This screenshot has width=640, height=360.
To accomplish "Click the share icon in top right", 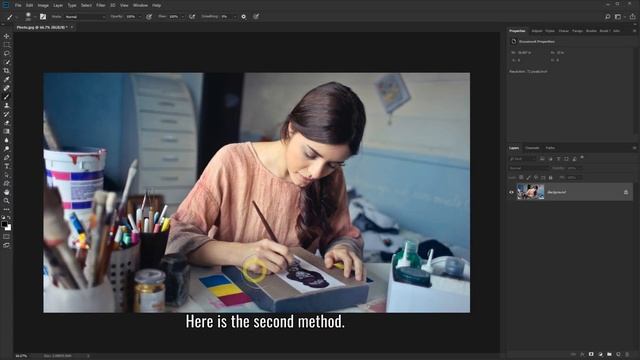I will [632, 17].
